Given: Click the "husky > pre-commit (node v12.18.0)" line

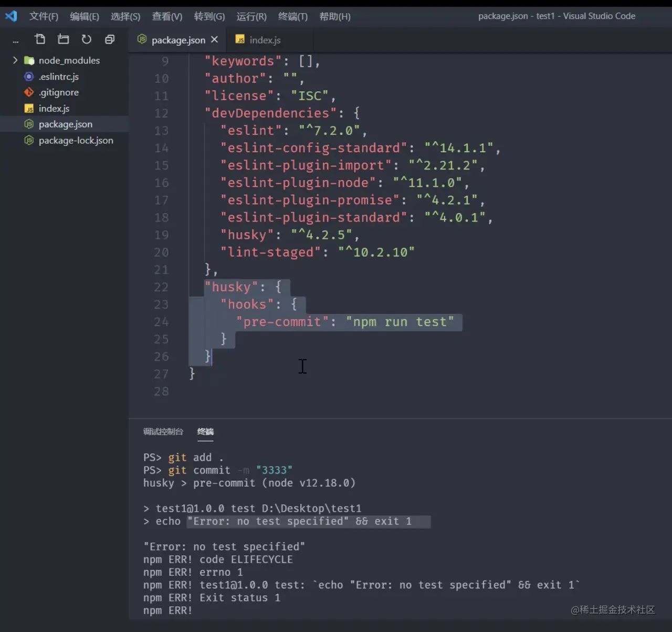Looking at the screenshot, I should click(249, 483).
